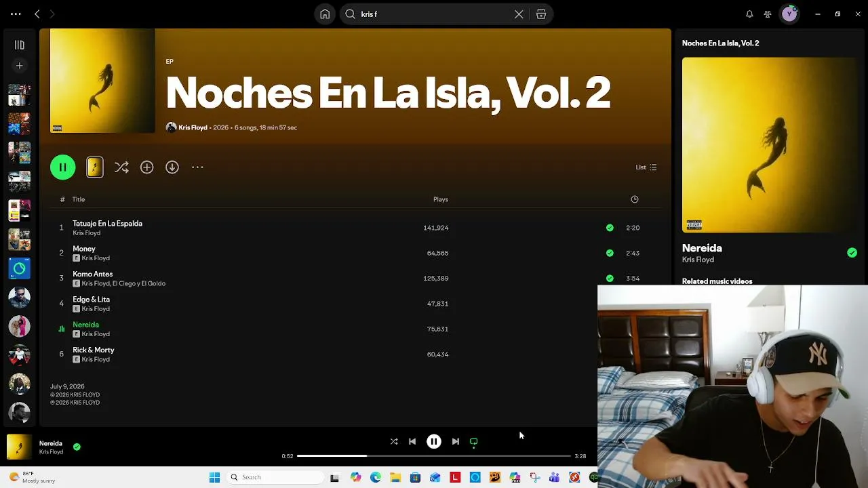Image resolution: width=868 pixels, height=488 pixels.
Task: Open the right-panel mermaid cover art
Action: tap(770, 145)
